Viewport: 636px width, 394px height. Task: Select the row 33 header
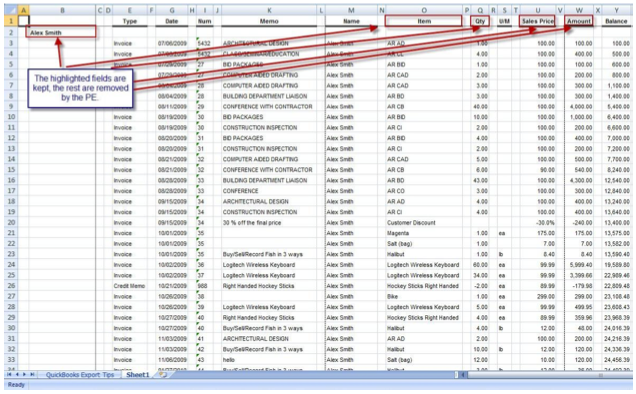tap(11, 360)
